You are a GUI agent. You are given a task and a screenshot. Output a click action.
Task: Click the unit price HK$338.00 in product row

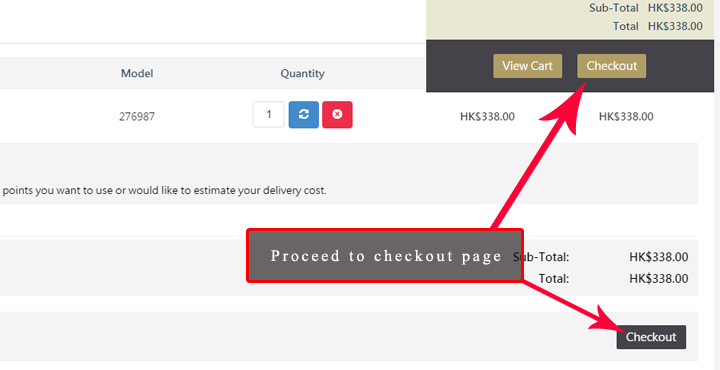pyautogui.click(x=487, y=117)
